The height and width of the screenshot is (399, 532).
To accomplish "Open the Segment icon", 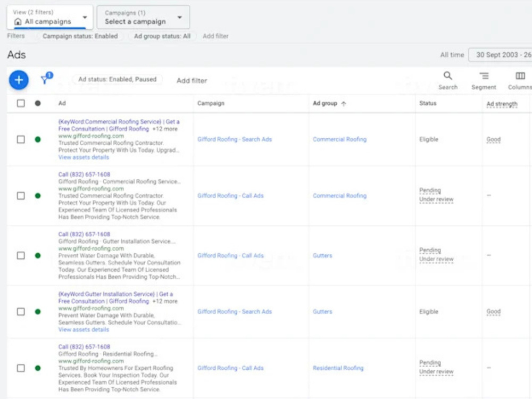I will coord(484,80).
